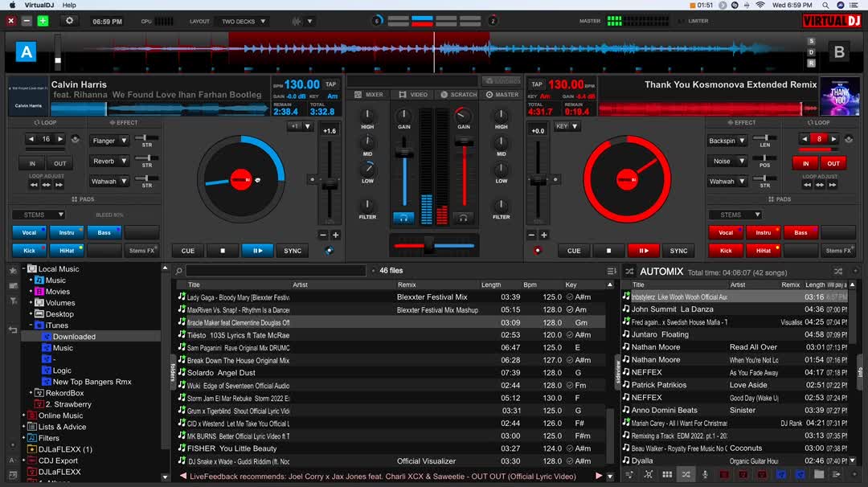Adjust deck B pitch slider
This screenshot has height=487, width=868.
coord(538,180)
